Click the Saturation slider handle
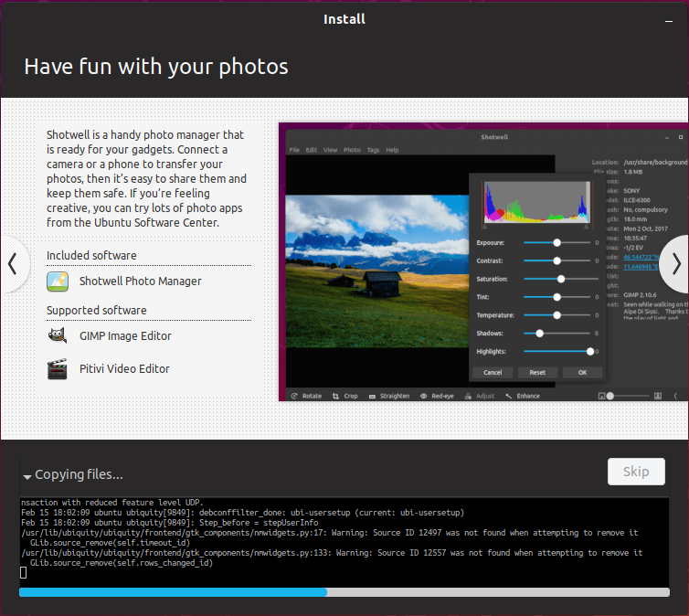Viewport: 689px width, 616px height. coord(561,279)
